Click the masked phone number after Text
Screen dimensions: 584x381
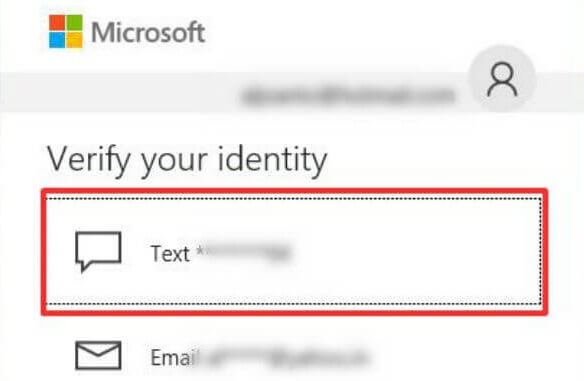pos(244,252)
